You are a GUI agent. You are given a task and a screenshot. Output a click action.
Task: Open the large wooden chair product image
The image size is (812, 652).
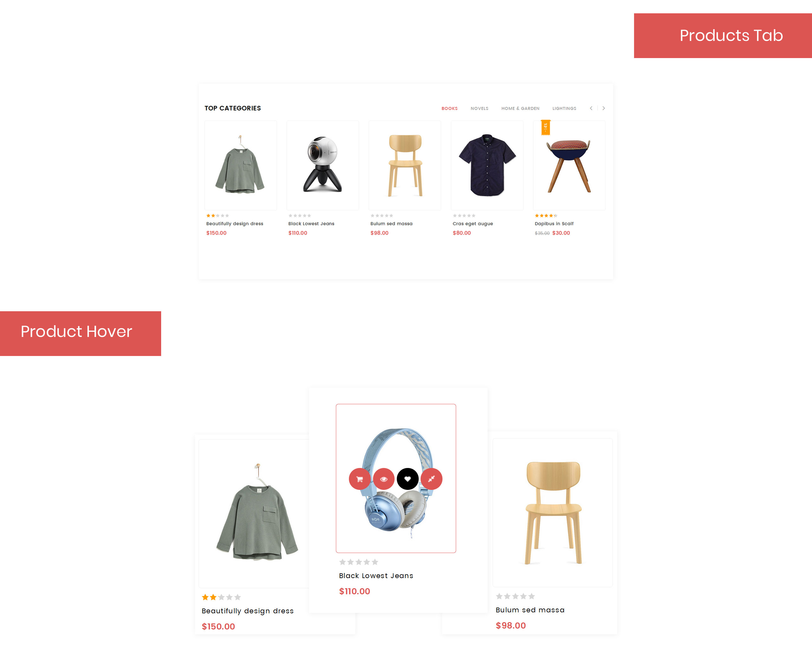pyautogui.click(x=553, y=512)
